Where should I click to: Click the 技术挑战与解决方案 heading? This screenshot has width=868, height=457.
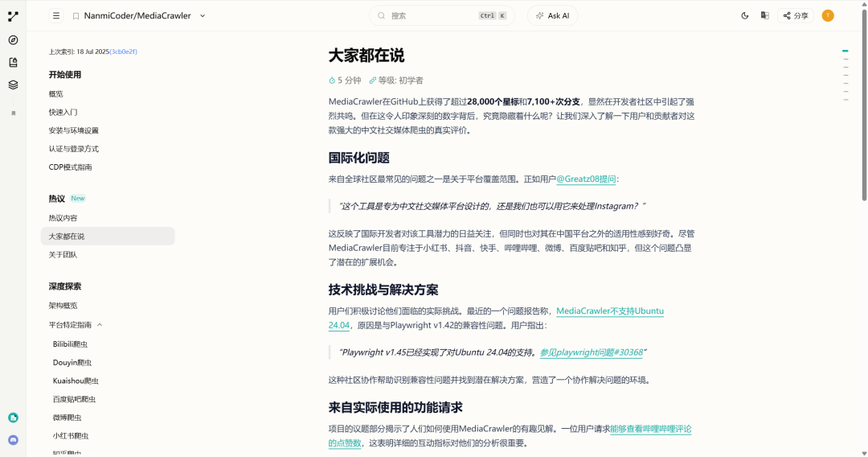(x=383, y=290)
